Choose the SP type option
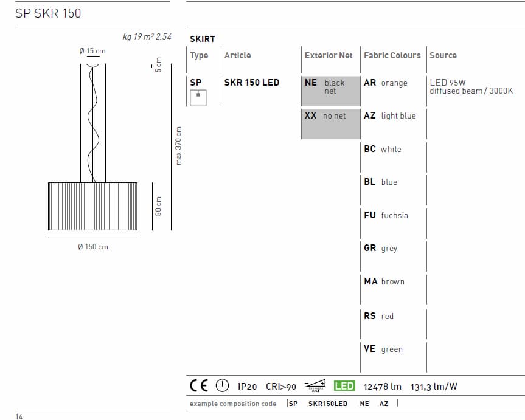Screen dimensions: 525x420 195,82
